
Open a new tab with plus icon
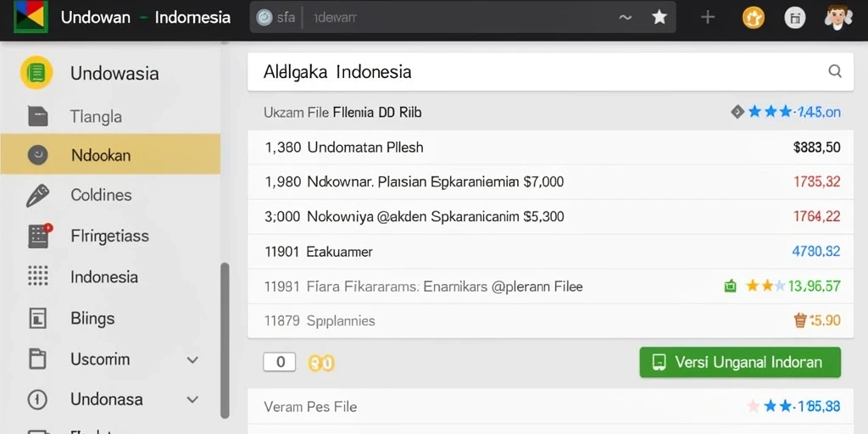click(x=708, y=17)
